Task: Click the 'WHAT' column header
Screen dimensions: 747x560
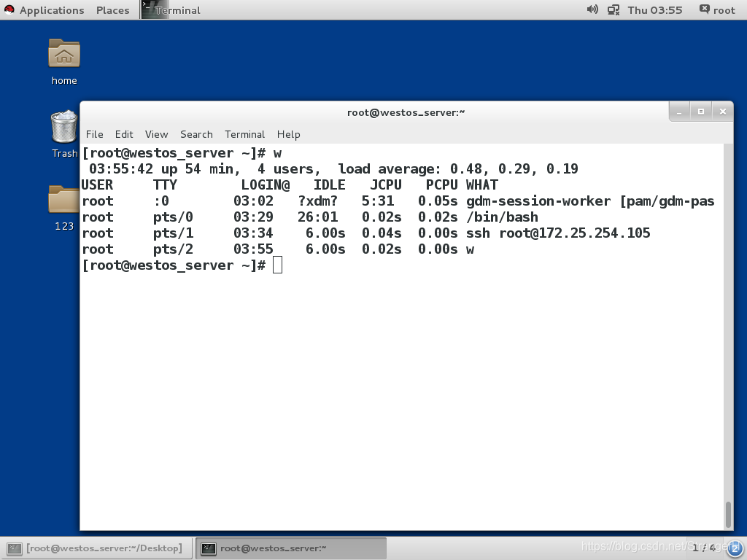Action: (x=481, y=185)
